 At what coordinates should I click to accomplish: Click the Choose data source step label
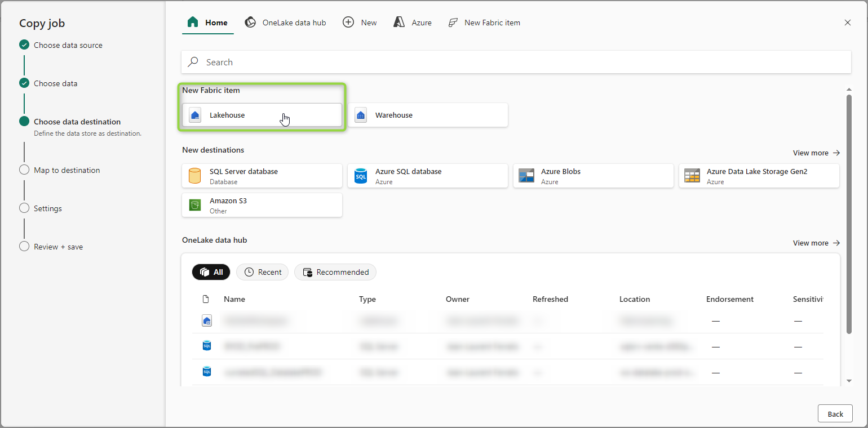tap(68, 45)
